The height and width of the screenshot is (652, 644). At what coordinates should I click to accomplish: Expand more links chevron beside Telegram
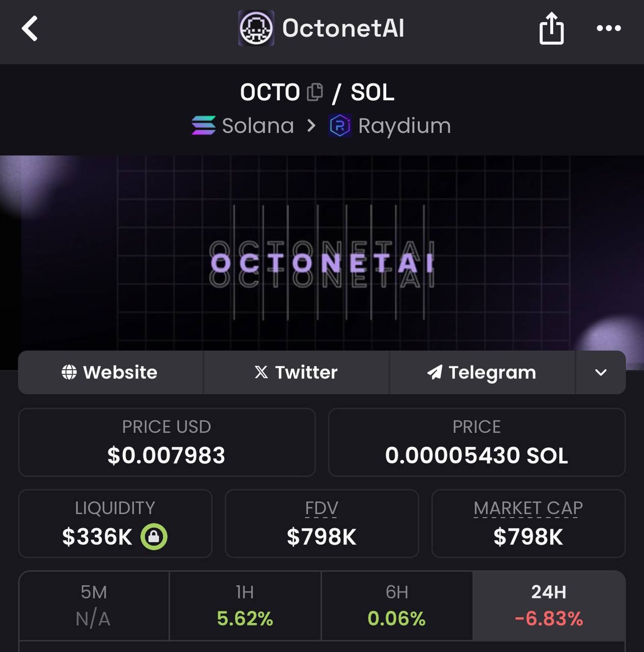click(x=601, y=372)
